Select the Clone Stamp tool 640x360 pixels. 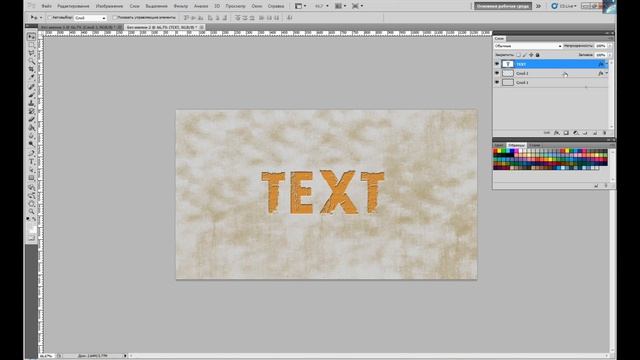click(31, 103)
